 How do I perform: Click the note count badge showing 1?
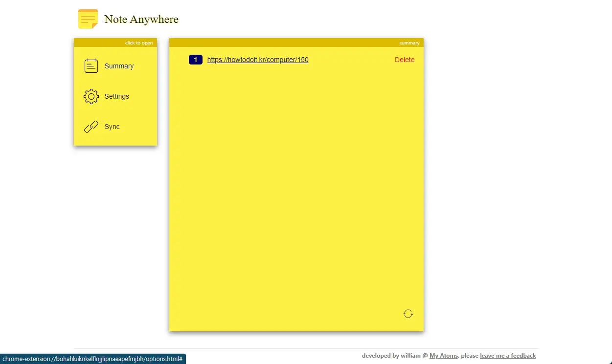click(x=196, y=60)
